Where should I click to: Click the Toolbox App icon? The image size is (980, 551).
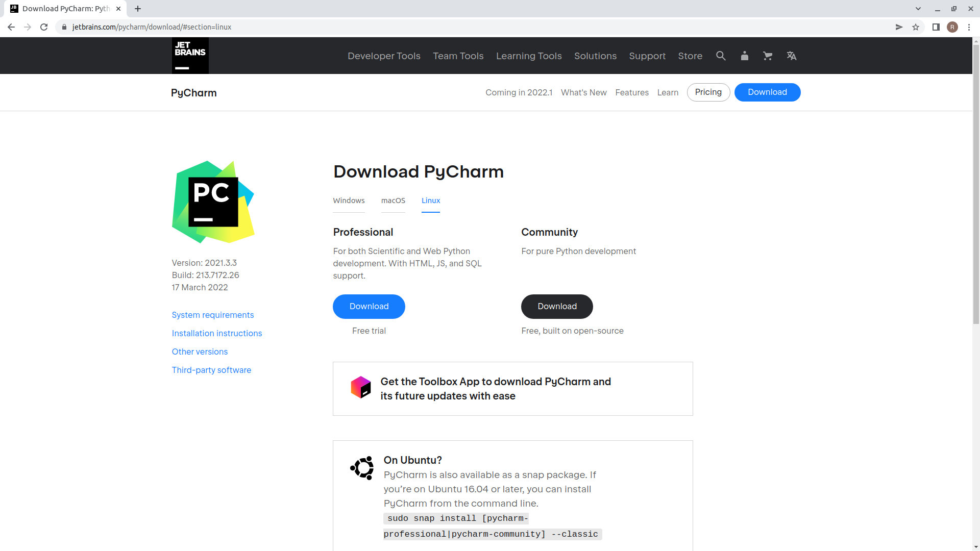361,387
